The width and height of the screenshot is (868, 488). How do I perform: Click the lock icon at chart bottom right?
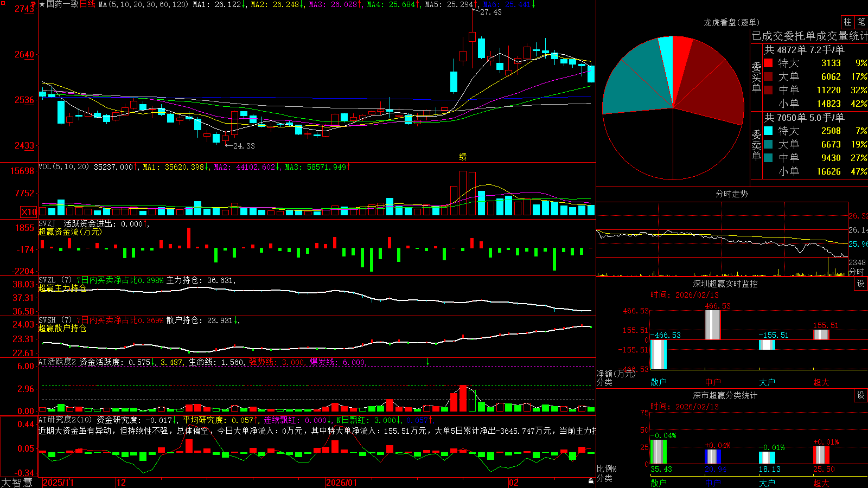tap(591, 481)
